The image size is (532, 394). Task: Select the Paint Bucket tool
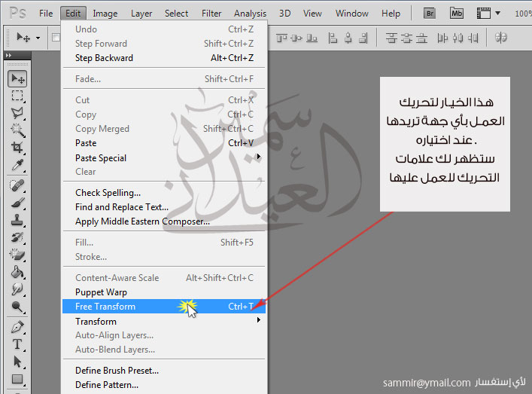click(x=17, y=272)
